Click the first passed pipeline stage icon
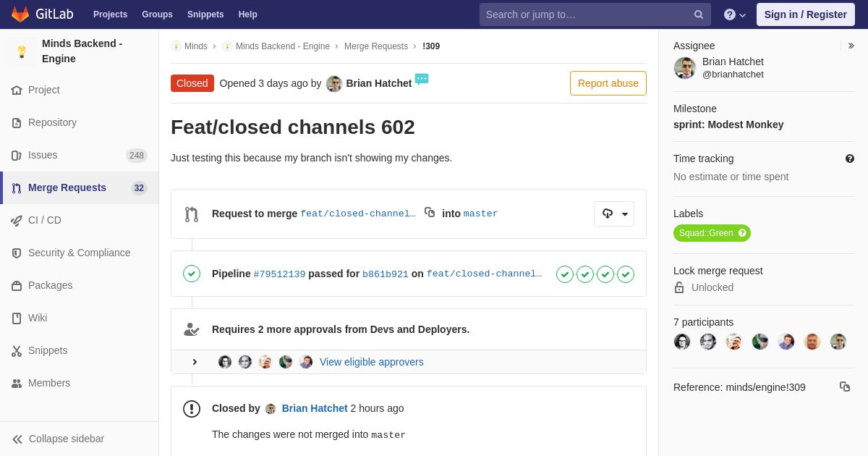The height and width of the screenshot is (456, 868). click(x=565, y=274)
